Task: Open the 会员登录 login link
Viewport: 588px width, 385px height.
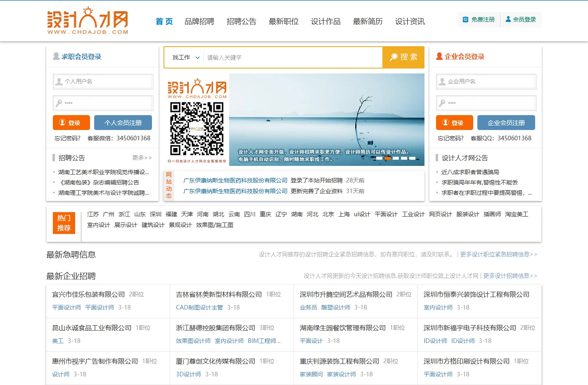Action: 521,19
